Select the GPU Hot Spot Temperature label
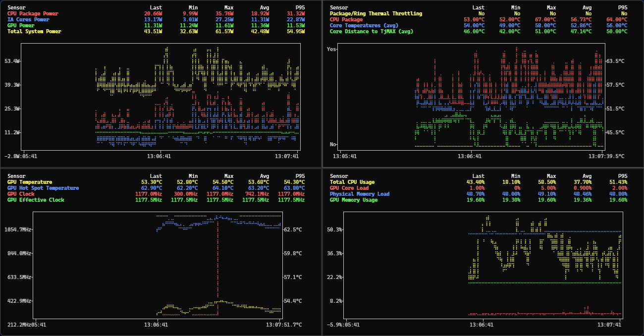The image size is (644, 336). point(43,188)
